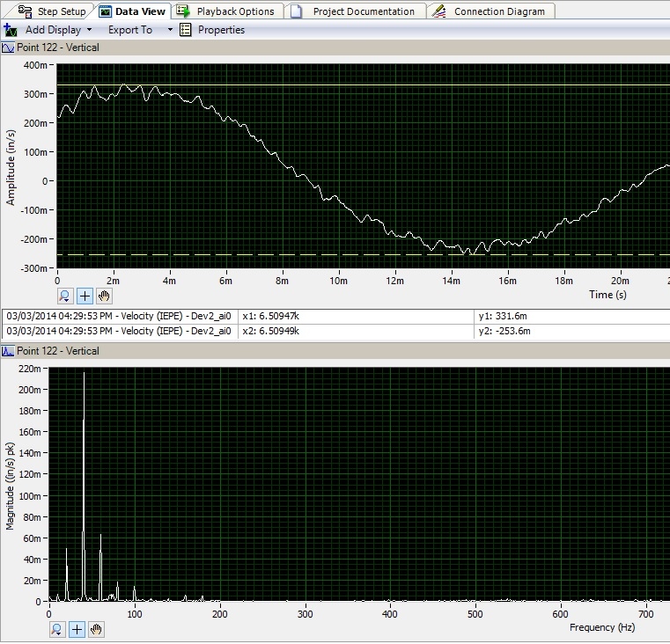The height and width of the screenshot is (644, 670).
Task: Select the pan hand tool under the time graph
Action: click(105, 296)
